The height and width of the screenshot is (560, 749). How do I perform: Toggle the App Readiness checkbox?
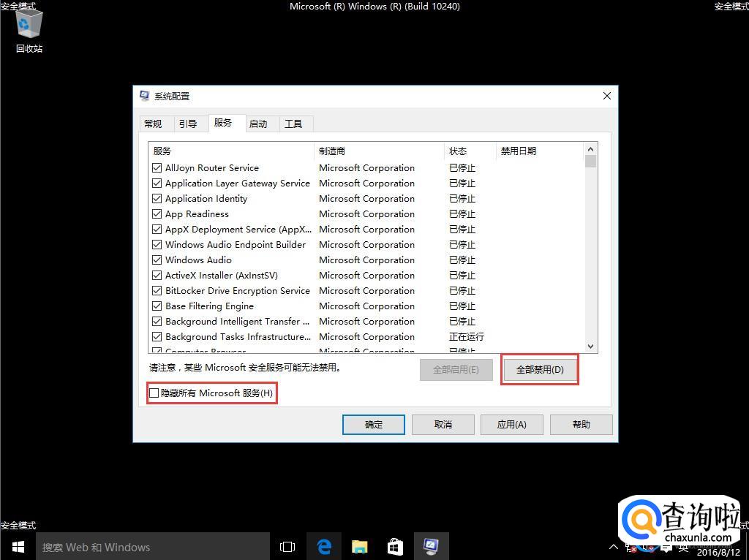(x=157, y=214)
